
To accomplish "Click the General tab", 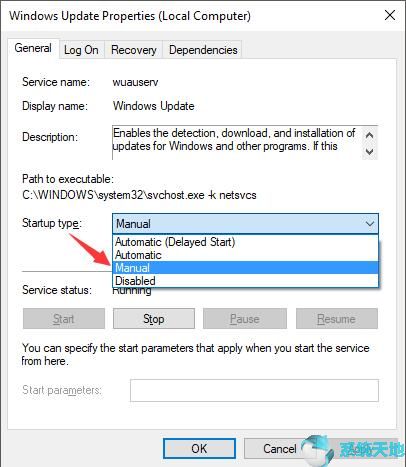I will [x=33, y=49].
